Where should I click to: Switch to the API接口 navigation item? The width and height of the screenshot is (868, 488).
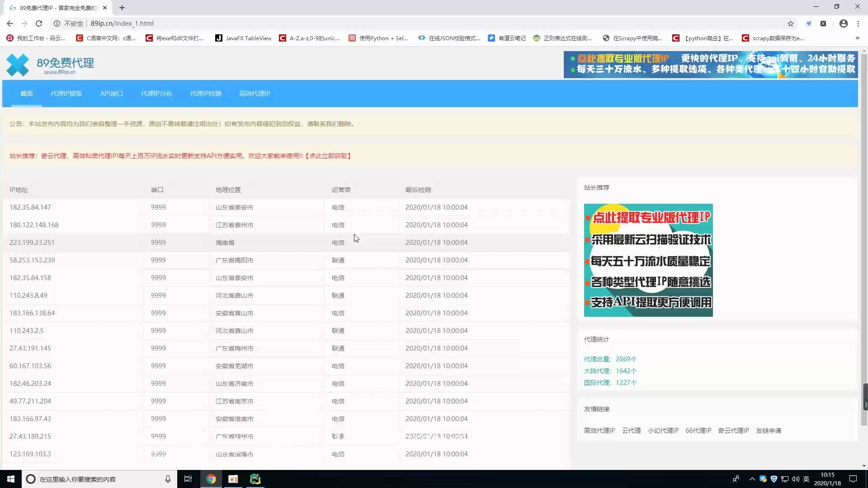coord(111,94)
